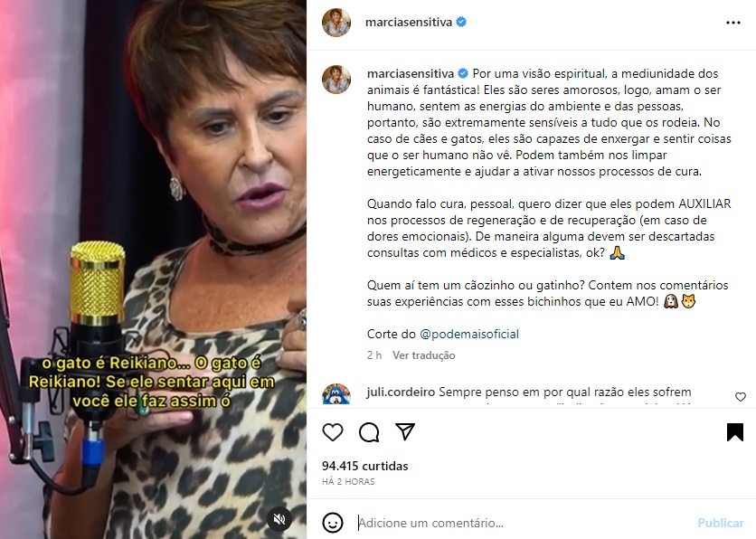Open juli.cordeiro's avatar

[x=336, y=394]
